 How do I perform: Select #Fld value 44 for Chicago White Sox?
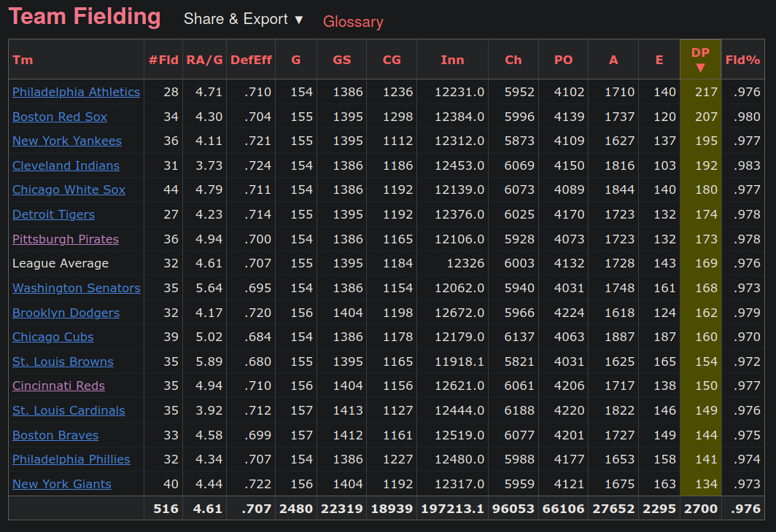click(x=171, y=190)
